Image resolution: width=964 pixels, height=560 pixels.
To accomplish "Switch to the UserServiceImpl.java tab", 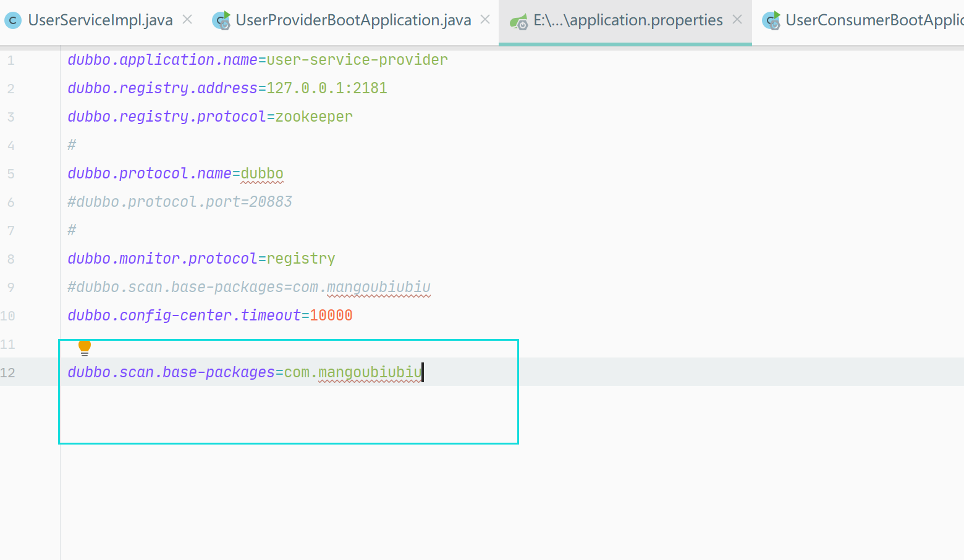I will [101, 20].
